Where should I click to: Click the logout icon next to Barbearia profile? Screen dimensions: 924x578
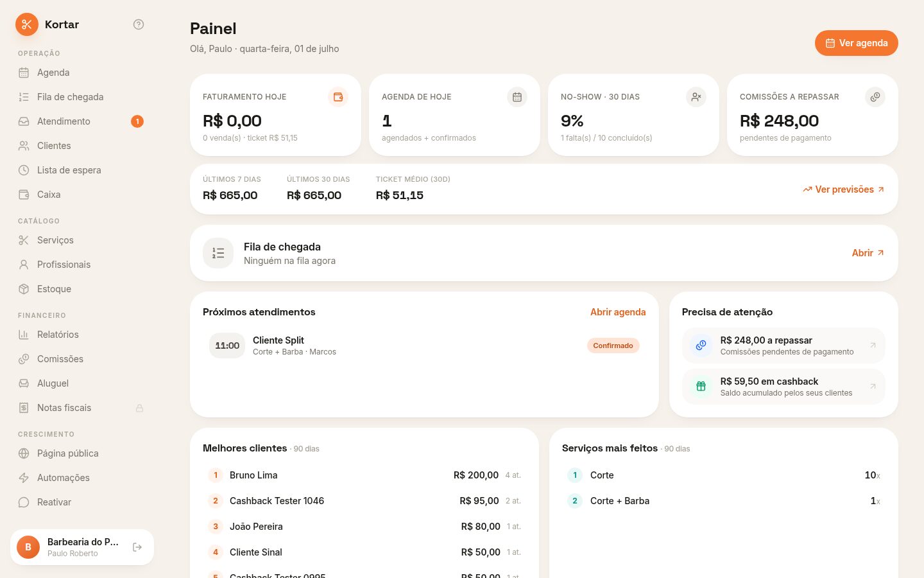coord(137,547)
